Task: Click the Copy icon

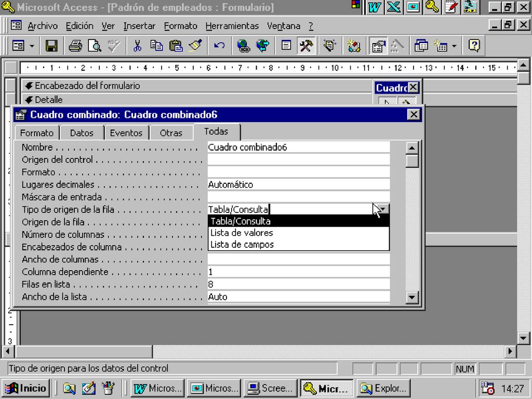Action: point(156,46)
